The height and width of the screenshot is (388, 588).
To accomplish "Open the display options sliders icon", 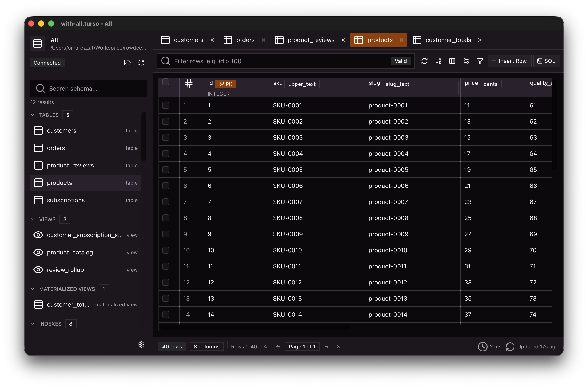I will pyautogui.click(x=466, y=61).
